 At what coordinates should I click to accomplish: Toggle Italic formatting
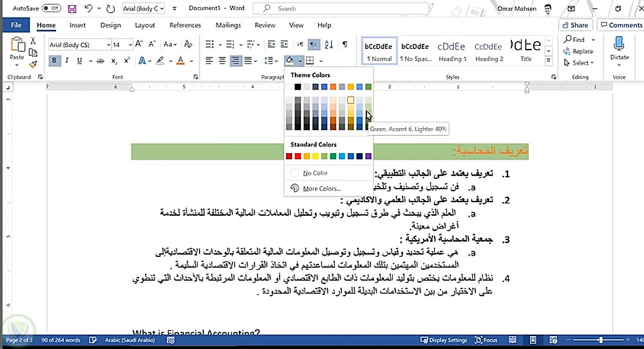66,61
